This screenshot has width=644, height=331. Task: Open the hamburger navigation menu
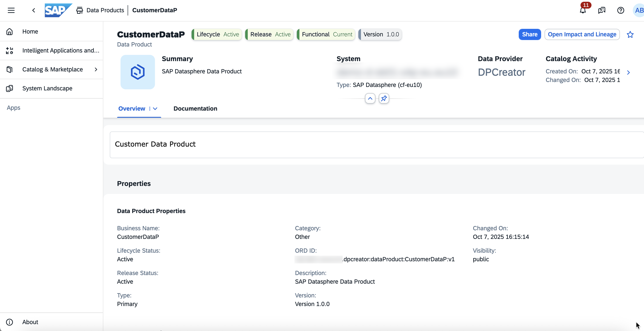coord(11,10)
